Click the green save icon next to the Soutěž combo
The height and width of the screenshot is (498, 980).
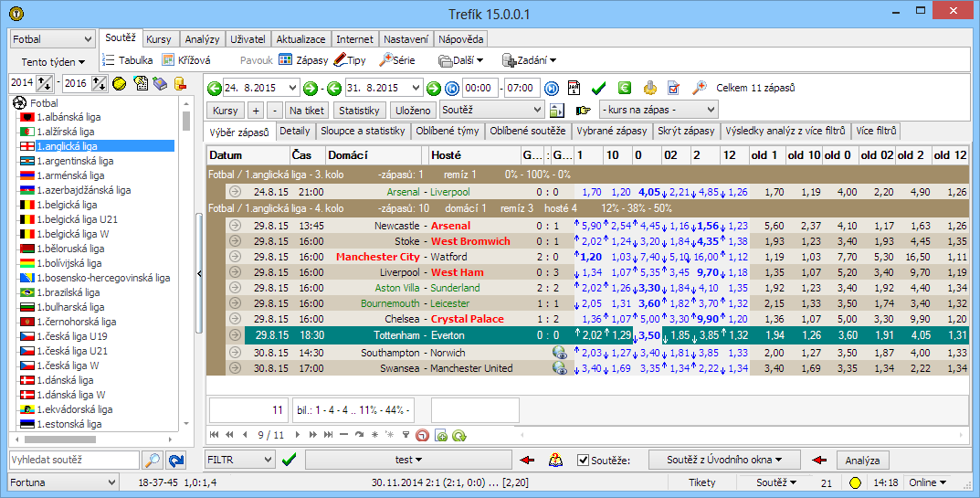pos(556,111)
